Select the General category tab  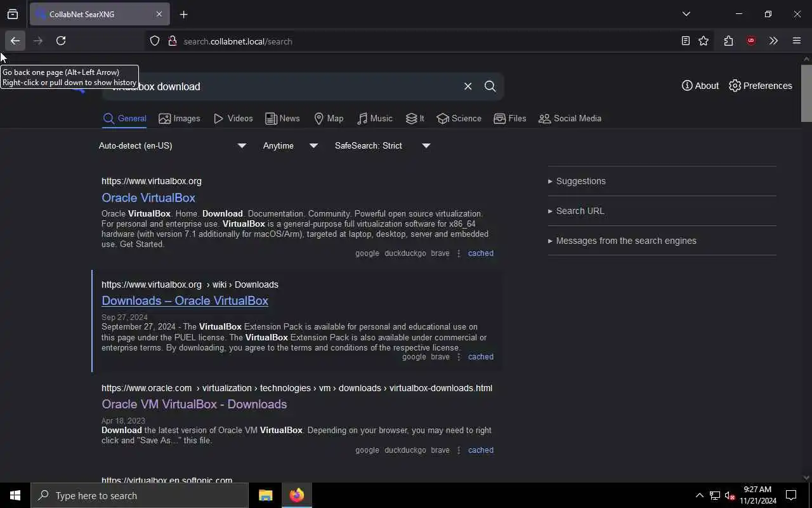coord(124,119)
